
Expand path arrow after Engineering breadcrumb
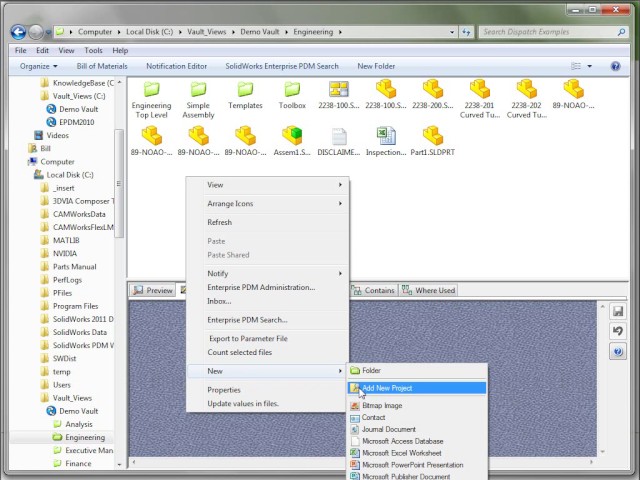point(340,32)
